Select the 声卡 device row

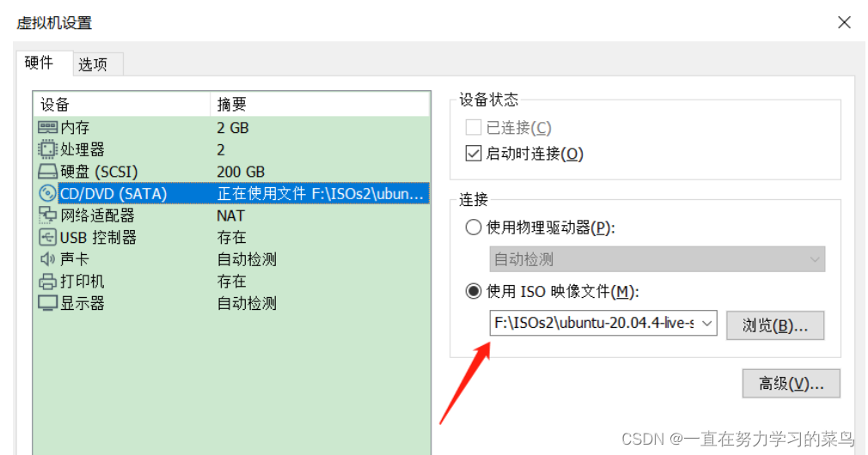[x=231, y=258]
